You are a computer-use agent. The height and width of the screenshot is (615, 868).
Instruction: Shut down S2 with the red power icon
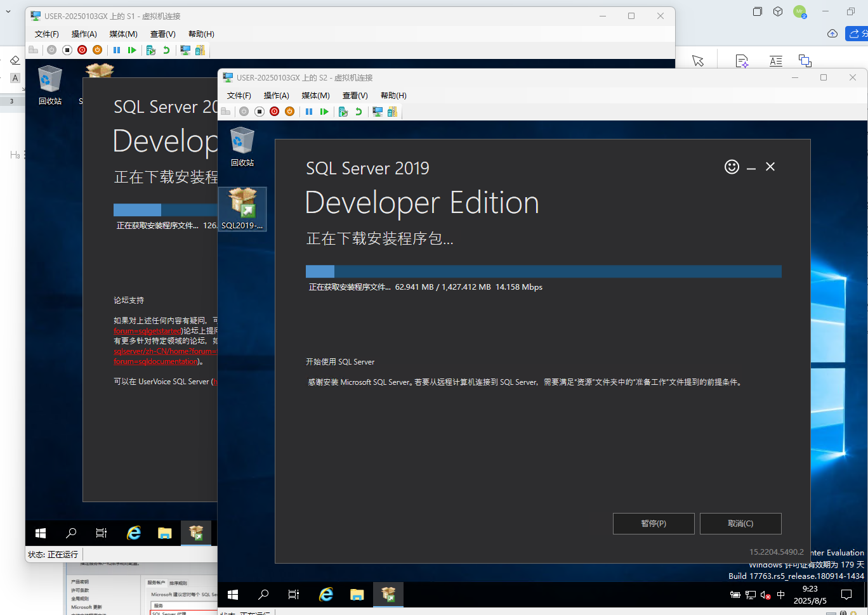tap(275, 112)
